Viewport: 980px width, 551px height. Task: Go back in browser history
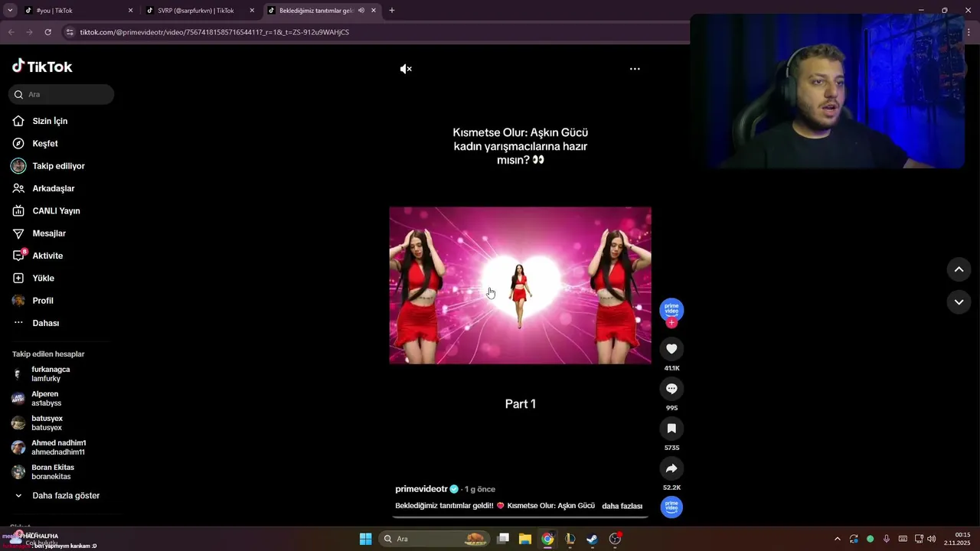coord(11,32)
